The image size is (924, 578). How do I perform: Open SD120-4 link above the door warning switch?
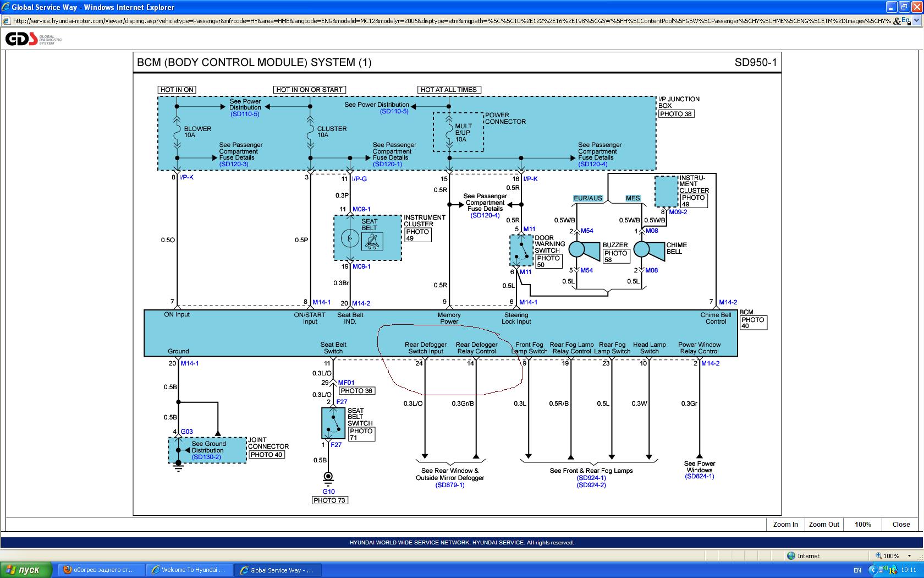485,215
